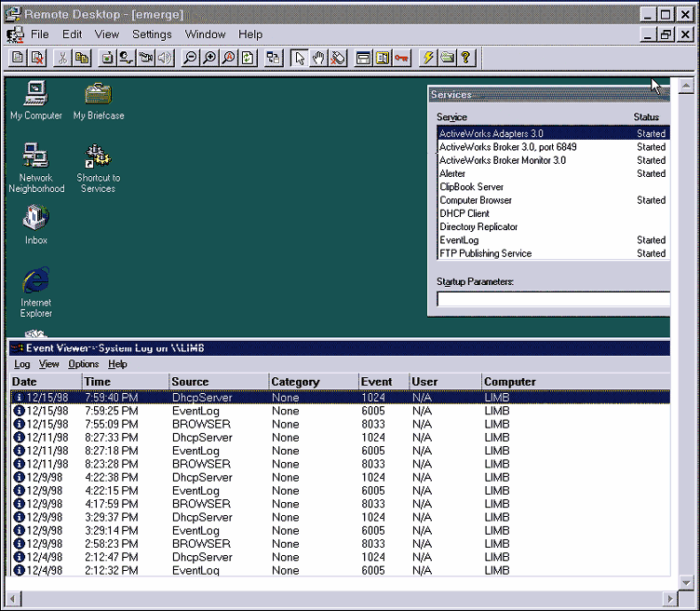The width and height of the screenshot is (700, 611).
Task: Click the horizontal scrollbar left arrow
Action: click(13, 599)
